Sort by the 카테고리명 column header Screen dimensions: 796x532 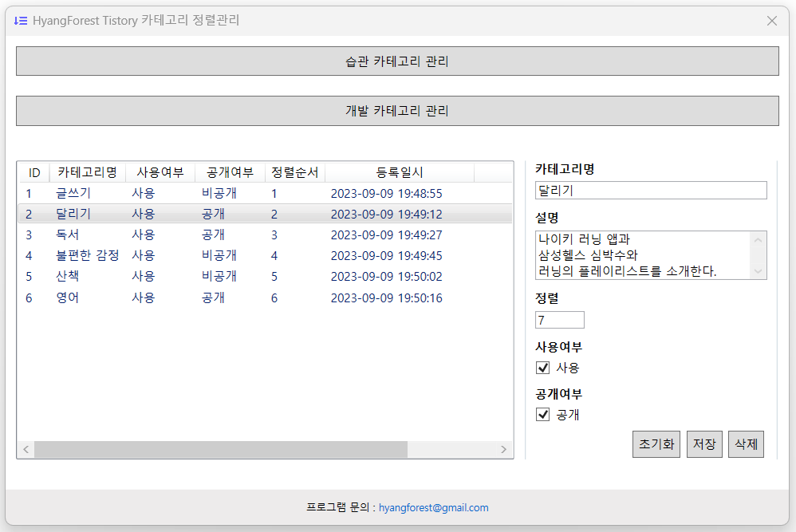87,172
